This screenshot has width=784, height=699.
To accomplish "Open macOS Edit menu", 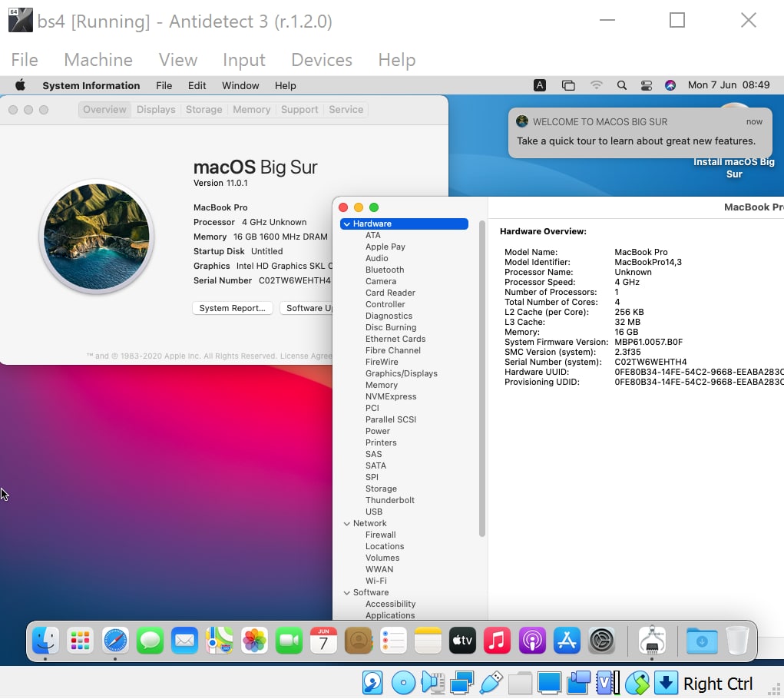I will 197,85.
